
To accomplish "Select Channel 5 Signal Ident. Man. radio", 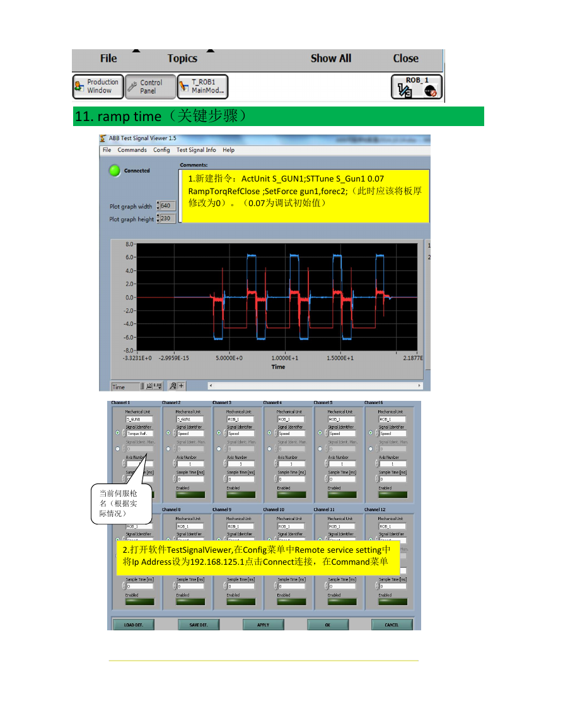I will (x=320, y=449).
